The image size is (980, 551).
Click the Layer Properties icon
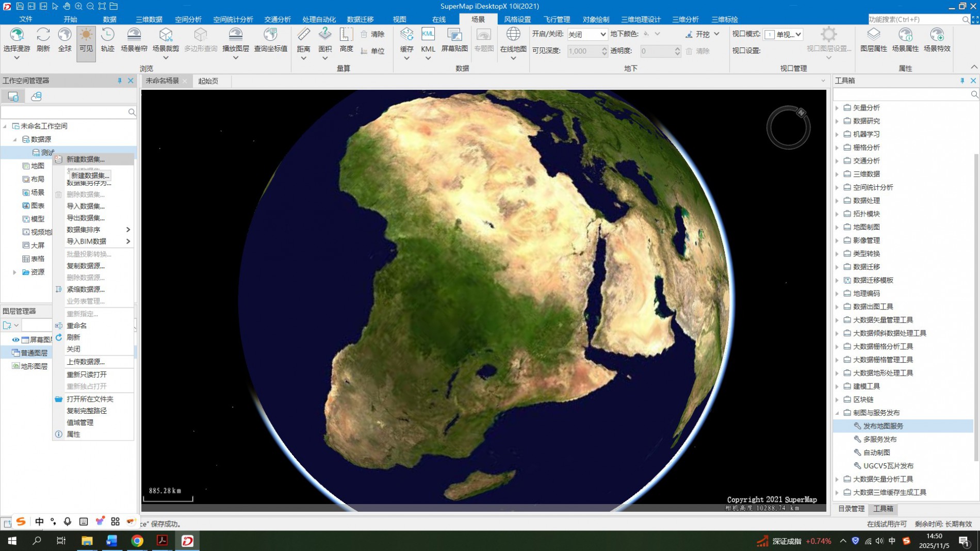(873, 35)
